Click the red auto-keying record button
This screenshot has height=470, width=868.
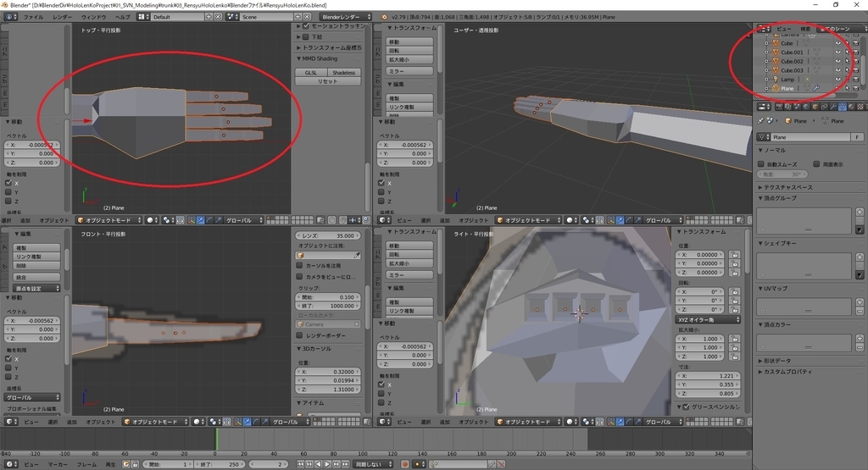pyautogui.click(x=405, y=464)
